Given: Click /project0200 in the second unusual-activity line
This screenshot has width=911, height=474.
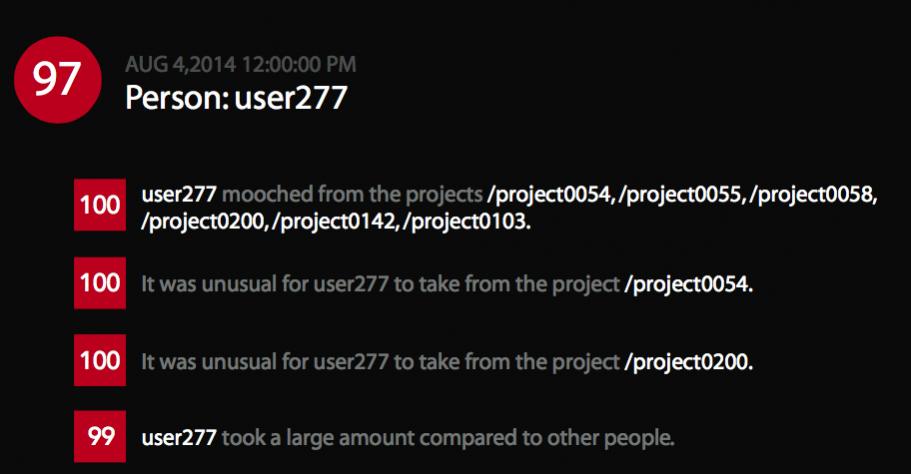Looking at the screenshot, I should coord(688,362).
